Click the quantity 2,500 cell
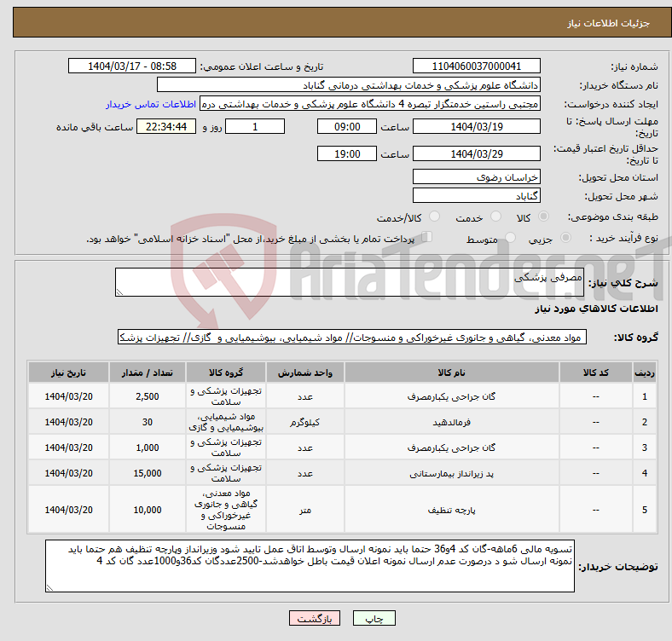672x641 pixels. [147, 396]
